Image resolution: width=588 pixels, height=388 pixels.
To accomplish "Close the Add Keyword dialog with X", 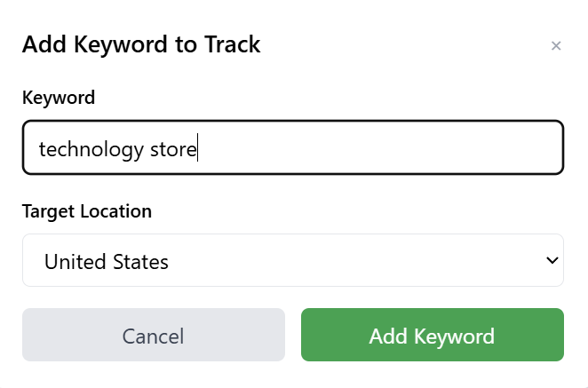I will [556, 46].
